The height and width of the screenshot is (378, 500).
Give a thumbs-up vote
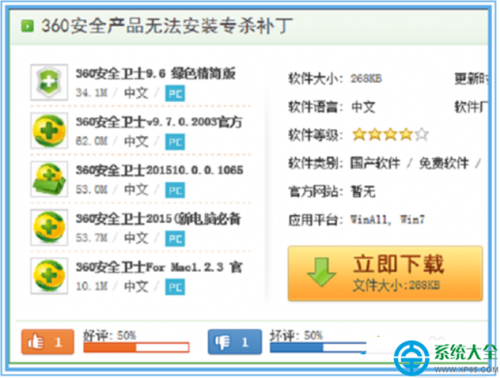click(x=48, y=342)
